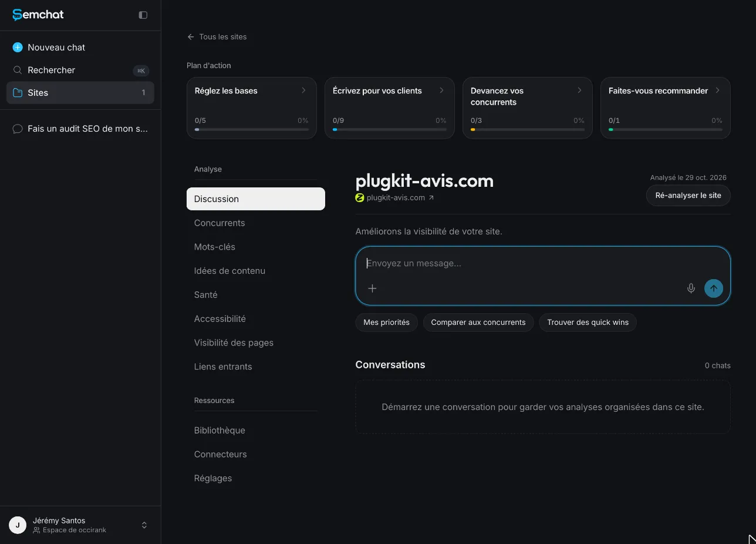Click the chat bubble icon for the SEO audit
756x544 pixels.
pyautogui.click(x=18, y=129)
